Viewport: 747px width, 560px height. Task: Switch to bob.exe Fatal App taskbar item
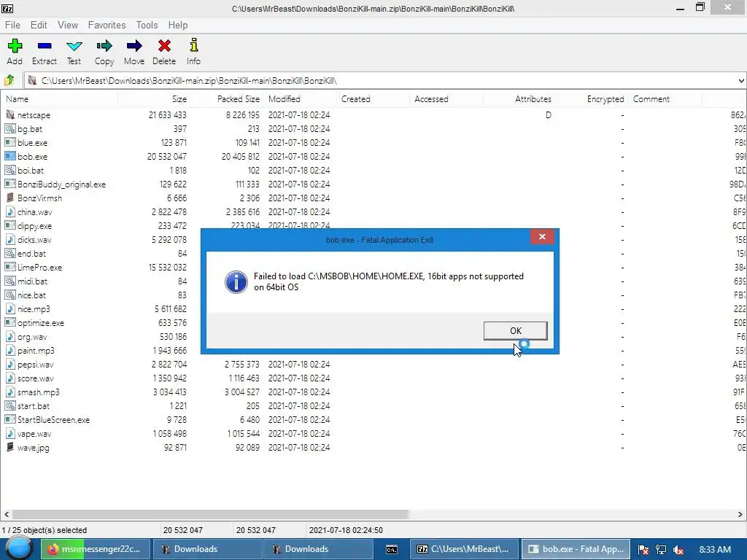click(576, 549)
